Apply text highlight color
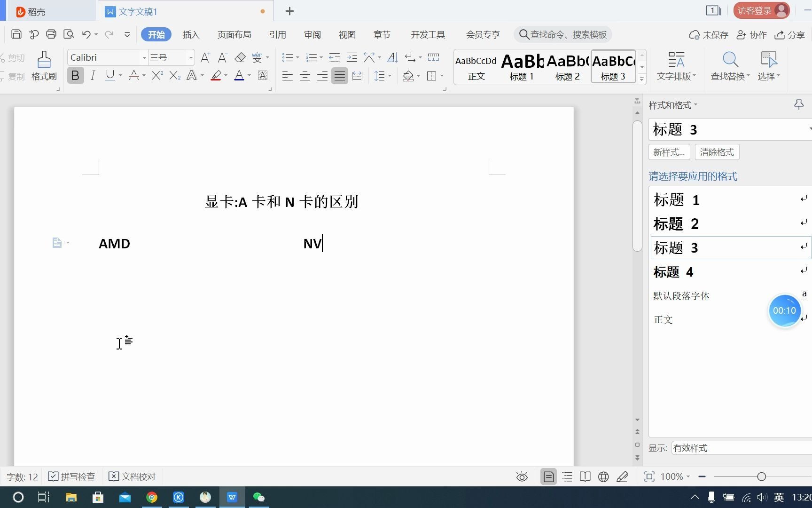 [216, 75]
